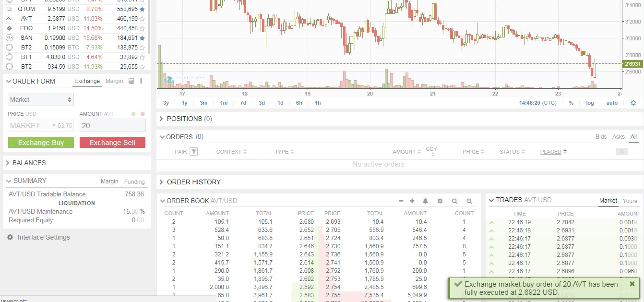Toggle logarithmic chart scale
The height and width of the screenshot is (302, 644).
pos(590,102)
